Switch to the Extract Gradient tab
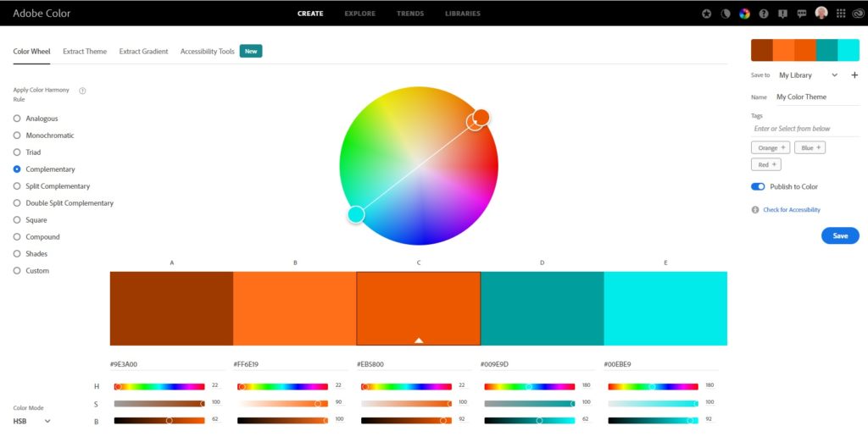 [143, 52]
